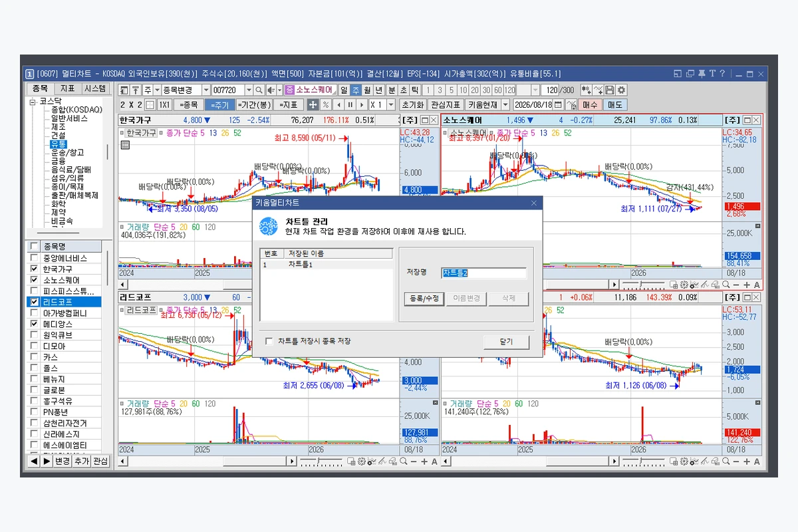Screen dimensions: 798x532
Task: Open the calendar icon next to 2026/08/18
Action: click(x=558, y=104)
